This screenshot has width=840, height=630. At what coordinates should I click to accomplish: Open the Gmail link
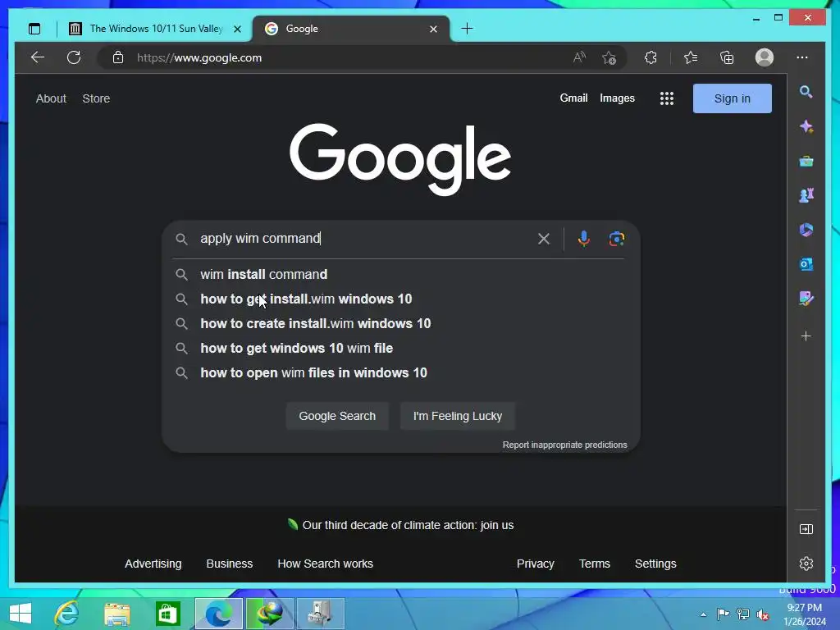pos(573,98)
